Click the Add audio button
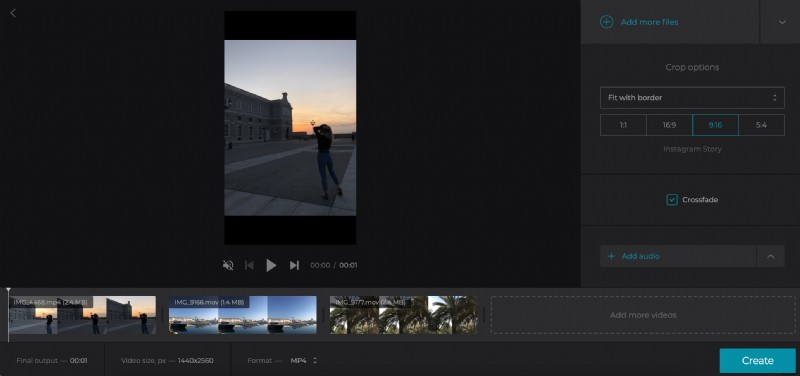The height and width of the screenshot is (376, 800). pos(678,256)
